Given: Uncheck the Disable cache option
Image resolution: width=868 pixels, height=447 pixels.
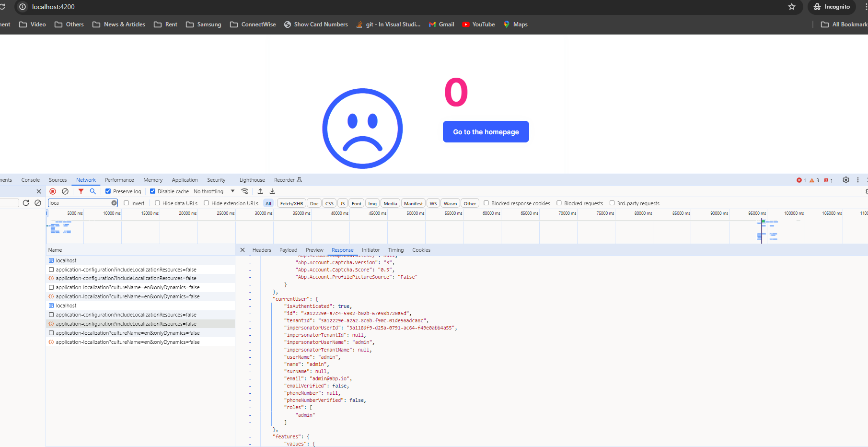Looking at the screenshot, I should click(153, 191).
